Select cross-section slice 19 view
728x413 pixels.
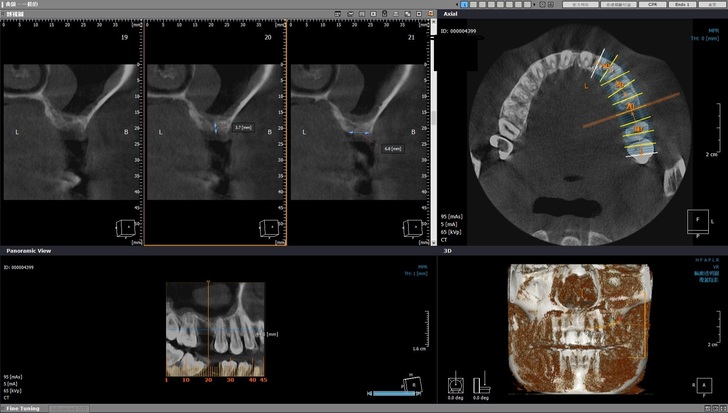click(x=72, y=132)
